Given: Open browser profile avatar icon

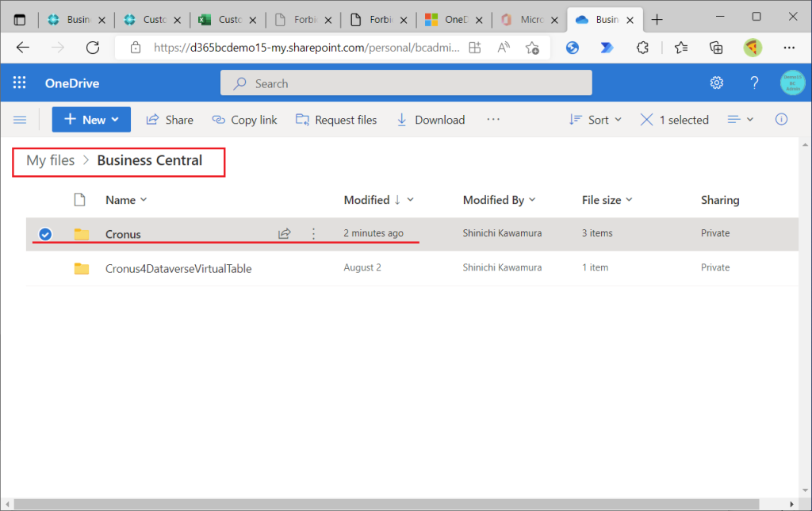Looking at the screenshot, I should coord(753,48).
